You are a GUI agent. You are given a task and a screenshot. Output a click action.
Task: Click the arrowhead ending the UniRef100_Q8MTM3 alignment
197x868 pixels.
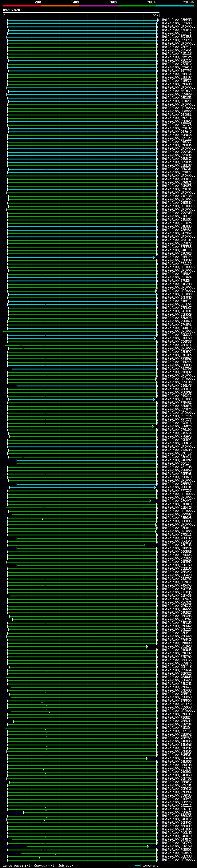144,545
